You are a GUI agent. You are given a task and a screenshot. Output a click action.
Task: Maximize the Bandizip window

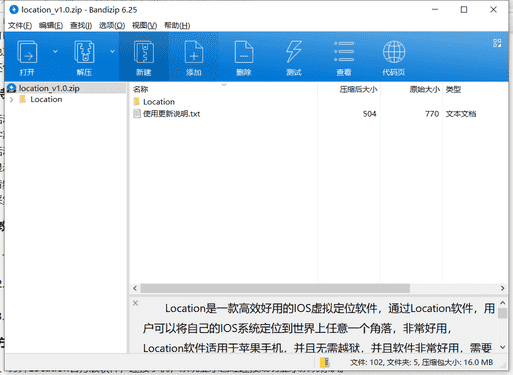(464, 10)
